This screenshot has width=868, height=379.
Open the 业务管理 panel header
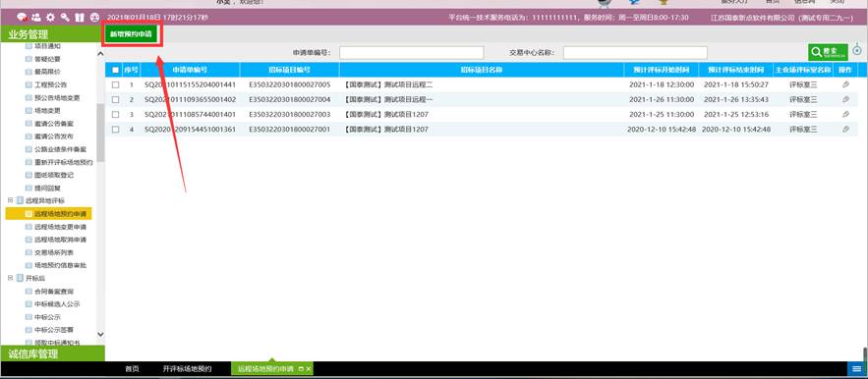point(52,35)
